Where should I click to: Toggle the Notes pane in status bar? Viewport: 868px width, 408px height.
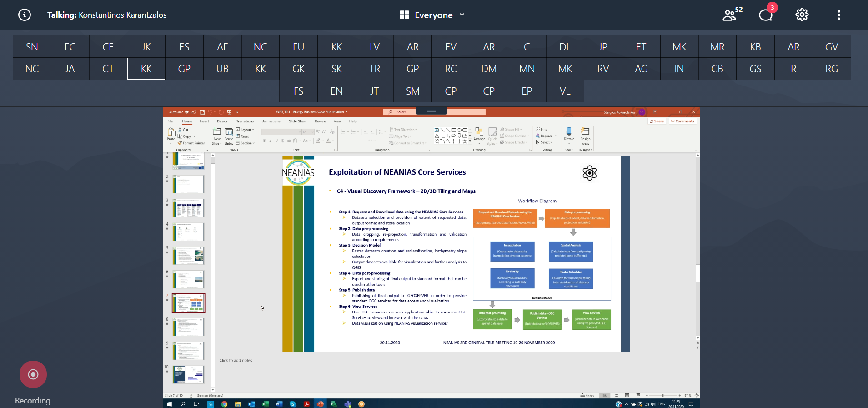(x=587, y=395)
